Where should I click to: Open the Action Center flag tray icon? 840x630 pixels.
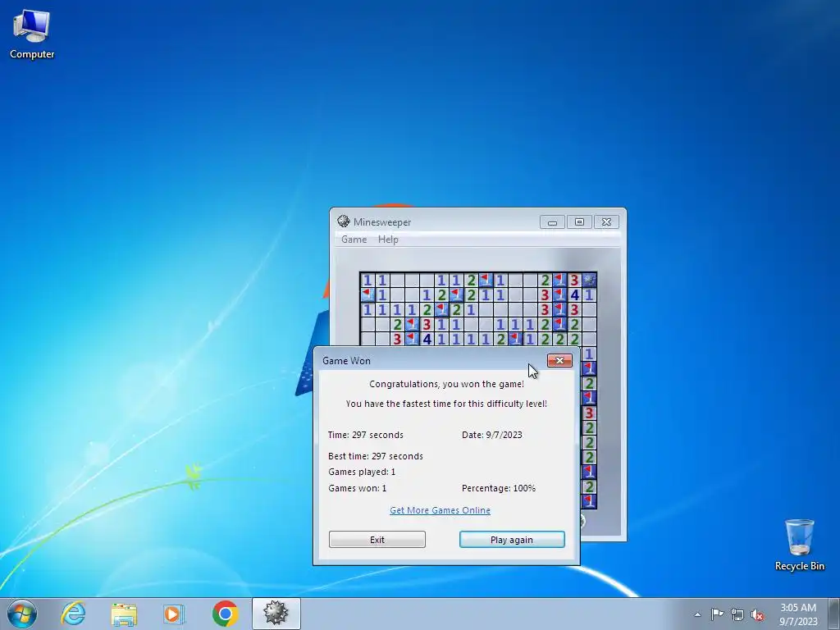717,614
